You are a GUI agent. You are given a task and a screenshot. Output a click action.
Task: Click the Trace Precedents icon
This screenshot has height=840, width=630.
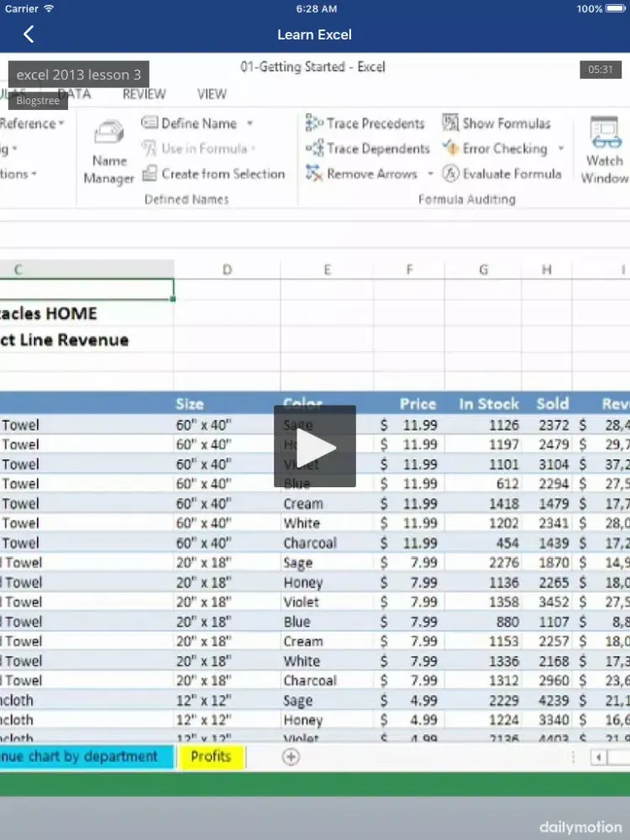314,123
